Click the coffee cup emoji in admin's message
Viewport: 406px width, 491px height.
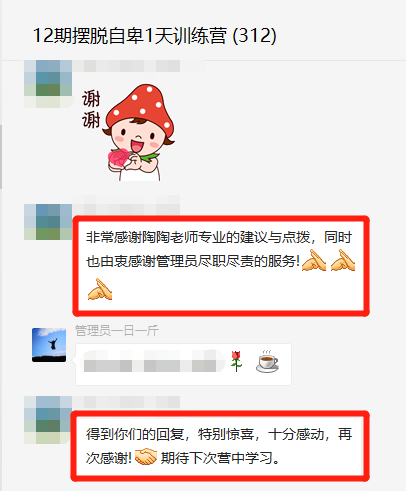coord(267,361)
